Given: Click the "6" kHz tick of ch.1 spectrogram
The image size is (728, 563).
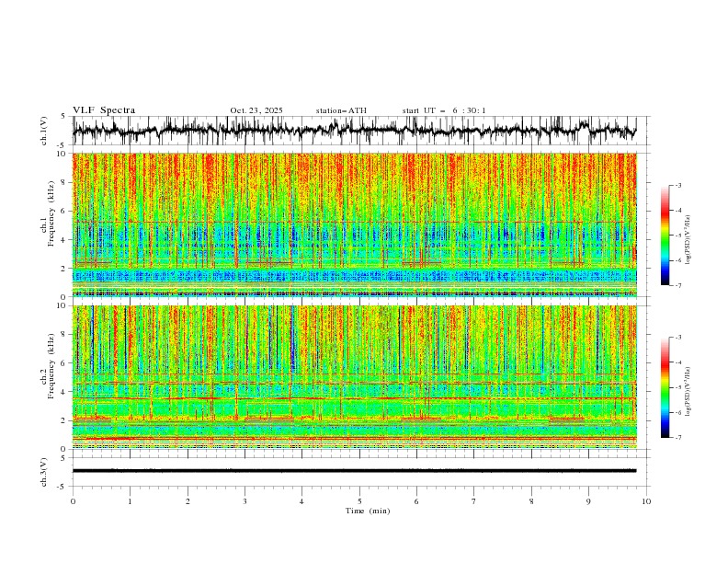Looking at the screenshot, I should click(64, 211).
